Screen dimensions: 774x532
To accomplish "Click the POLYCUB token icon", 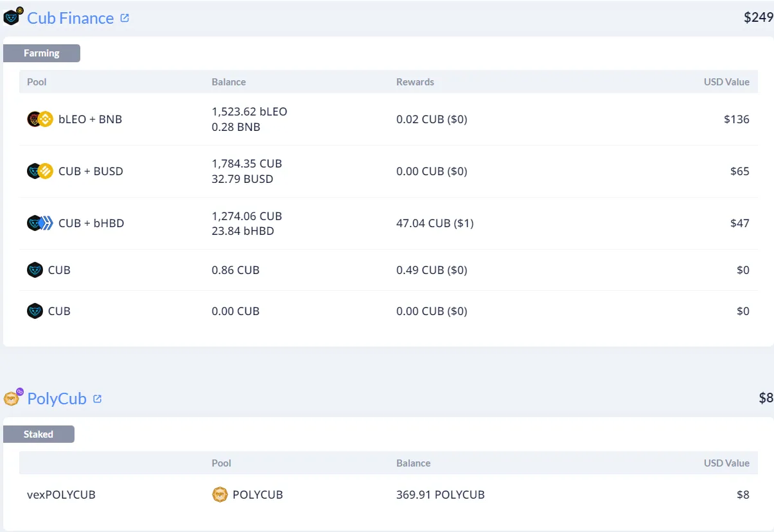I will (x=220, y=495).
